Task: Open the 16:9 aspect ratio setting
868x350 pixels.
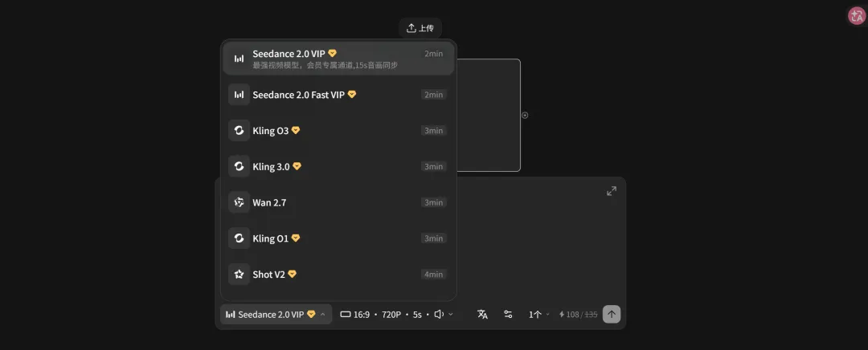Action: tap(355, 315)
